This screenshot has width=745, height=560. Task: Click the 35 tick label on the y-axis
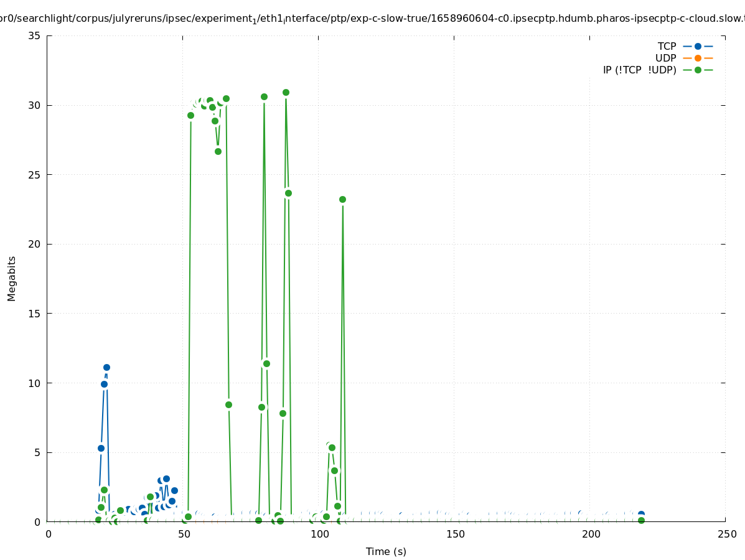(35, 35)
